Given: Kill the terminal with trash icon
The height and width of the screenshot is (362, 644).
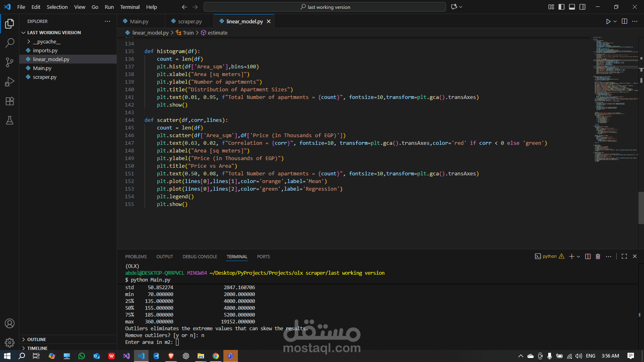Looking at the screenshot, I should pos(598,257).
